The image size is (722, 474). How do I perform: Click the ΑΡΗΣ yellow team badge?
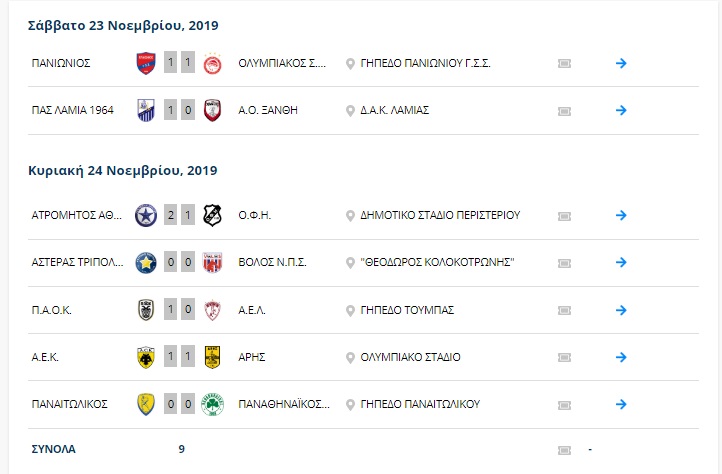212,357
